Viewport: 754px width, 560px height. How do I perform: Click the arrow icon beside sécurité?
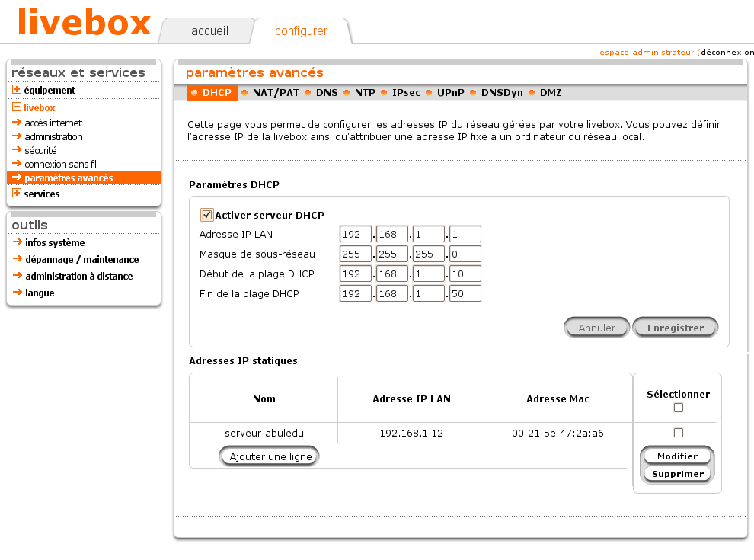point(15,149)
